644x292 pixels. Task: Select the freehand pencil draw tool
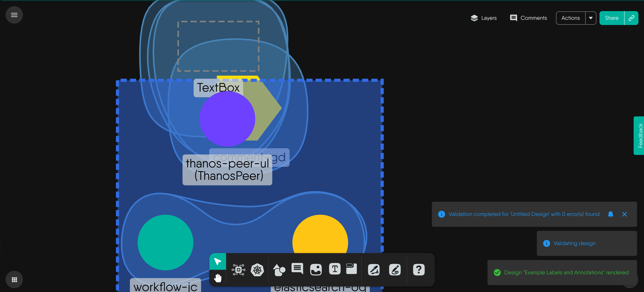pos(395,270)
